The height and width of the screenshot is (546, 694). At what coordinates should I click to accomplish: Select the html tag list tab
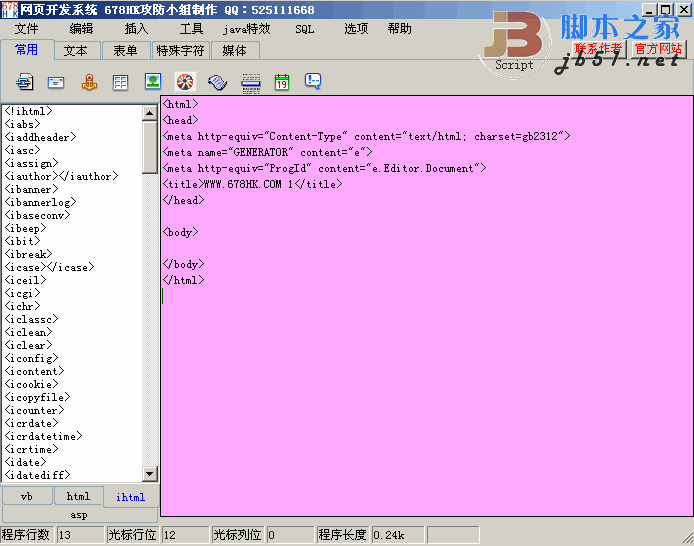[x=78, y=496]
